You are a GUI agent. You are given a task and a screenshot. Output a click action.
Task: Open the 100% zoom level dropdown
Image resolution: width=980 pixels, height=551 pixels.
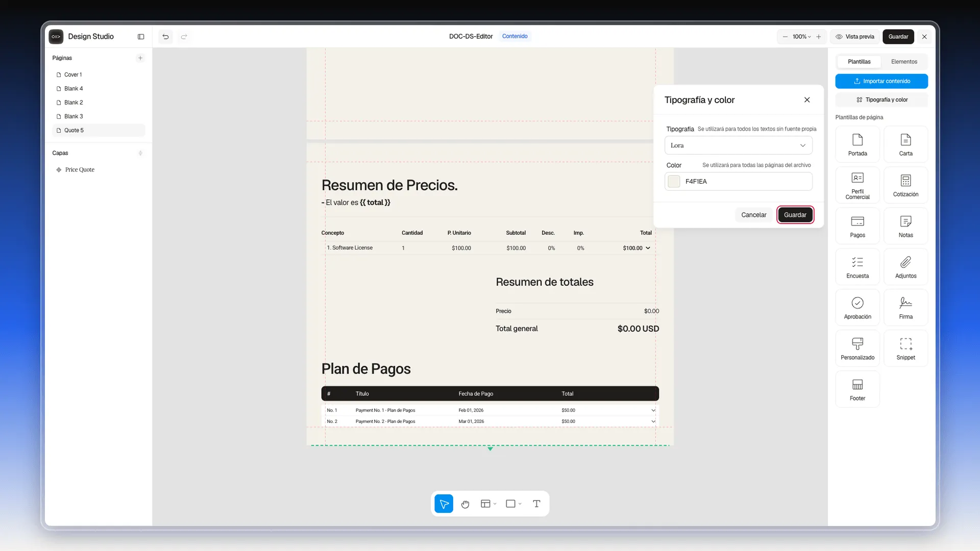pos(801,37)
